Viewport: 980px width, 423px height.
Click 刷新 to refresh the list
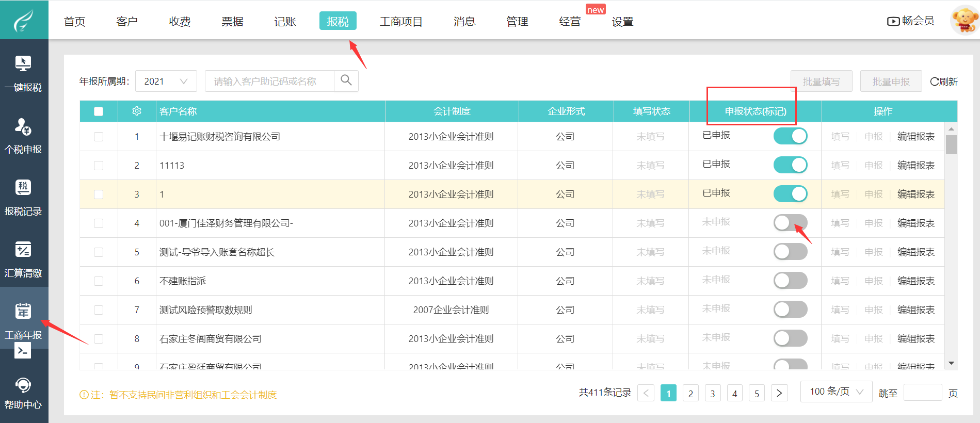[x=943, y=82]
